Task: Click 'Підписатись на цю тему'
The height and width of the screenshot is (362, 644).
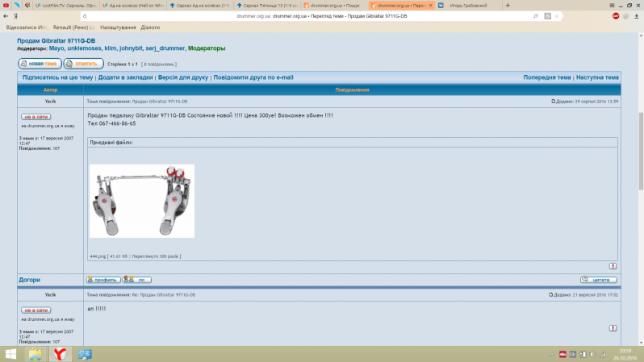Action: (57, 77)
